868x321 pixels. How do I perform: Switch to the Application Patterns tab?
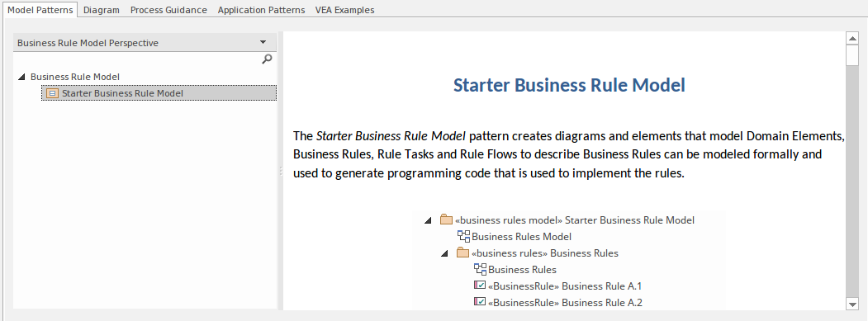point(261,10)
